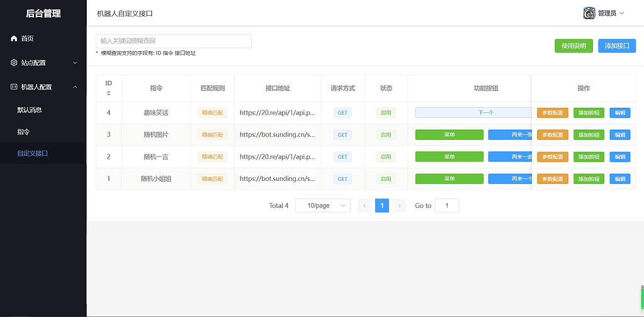
Task: Click 编辑 for the 随机图片 row
Action: 620,135
